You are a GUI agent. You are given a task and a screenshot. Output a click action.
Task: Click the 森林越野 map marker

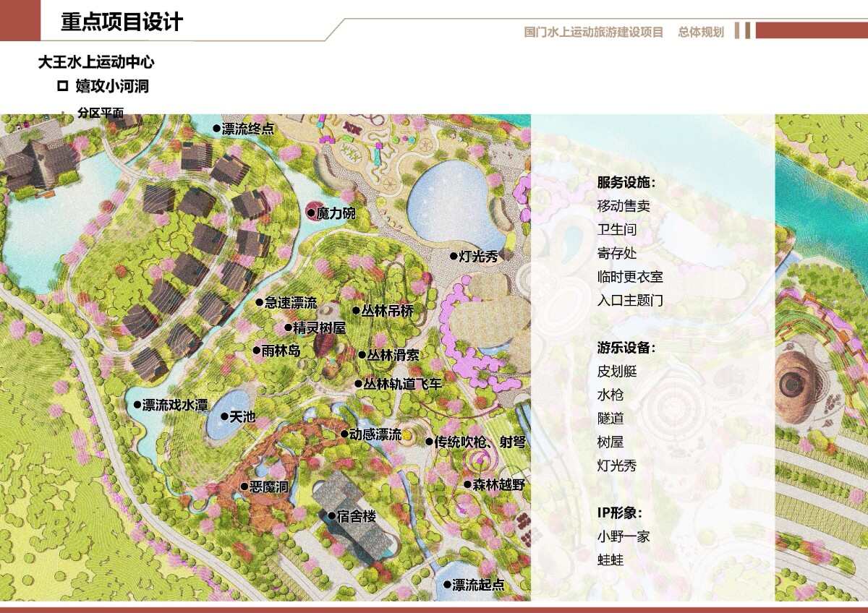[x=467, y=484]
